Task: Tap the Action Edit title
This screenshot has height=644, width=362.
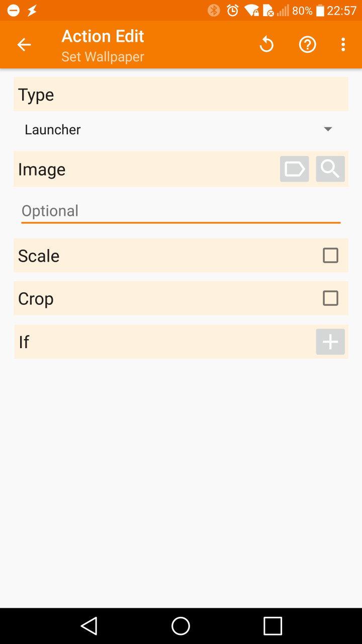Action: (x=103, y=36)
